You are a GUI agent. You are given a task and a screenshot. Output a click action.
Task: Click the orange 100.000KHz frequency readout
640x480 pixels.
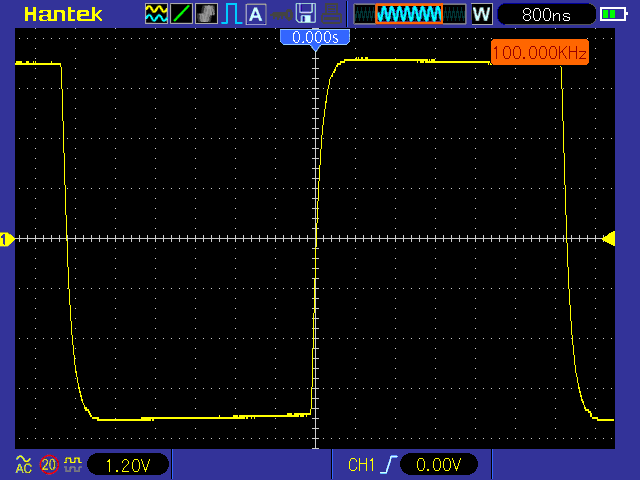[540, 52]
